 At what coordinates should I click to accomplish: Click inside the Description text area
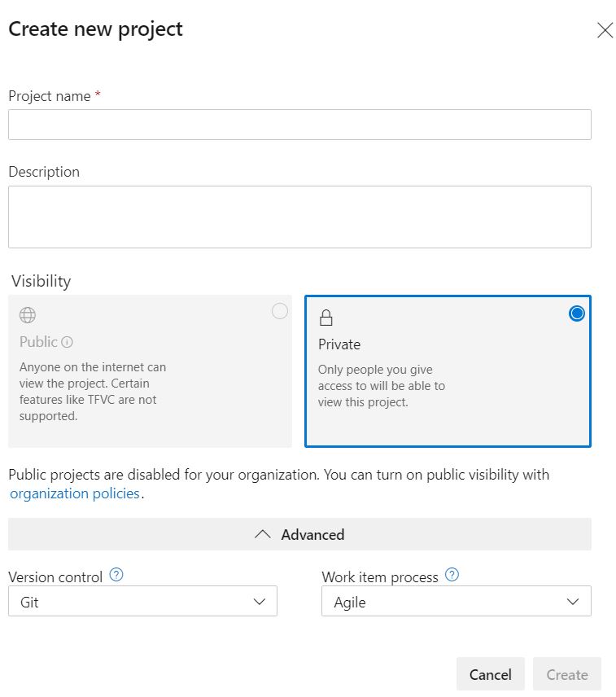pyautogui.click(x=299, y=216)
